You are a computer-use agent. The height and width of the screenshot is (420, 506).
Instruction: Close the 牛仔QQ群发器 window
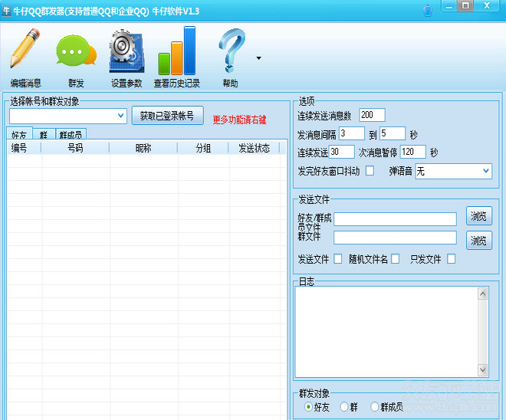coord(487,5)
